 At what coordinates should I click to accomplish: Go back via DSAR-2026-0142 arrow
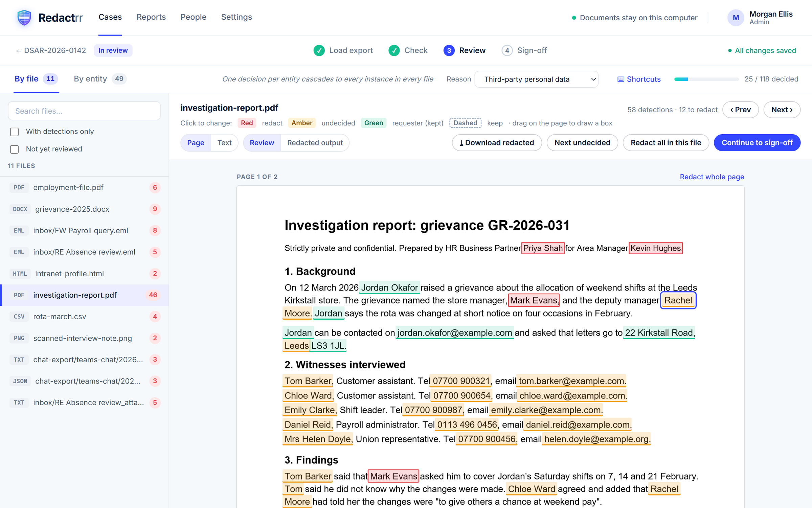[51, 50]
